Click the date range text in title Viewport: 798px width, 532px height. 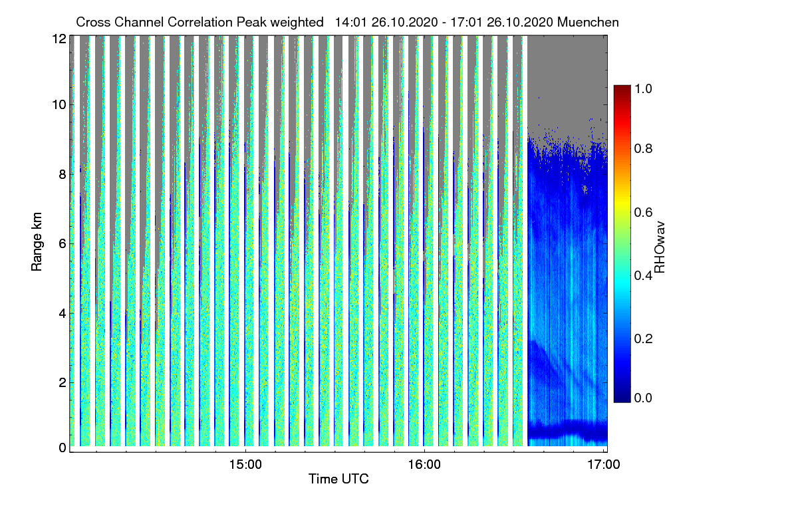point(444,22)
